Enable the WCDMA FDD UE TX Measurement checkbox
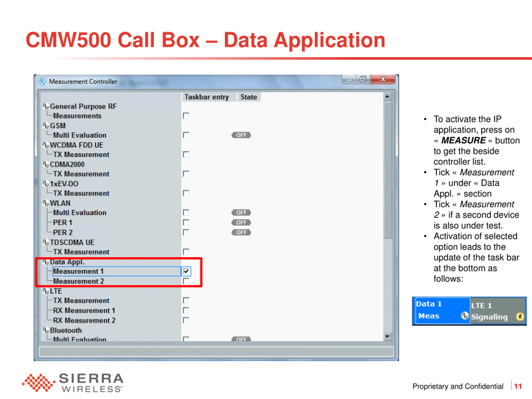This screenshot has width=532, height=399. pyautogui.click(x=186, y=154)
